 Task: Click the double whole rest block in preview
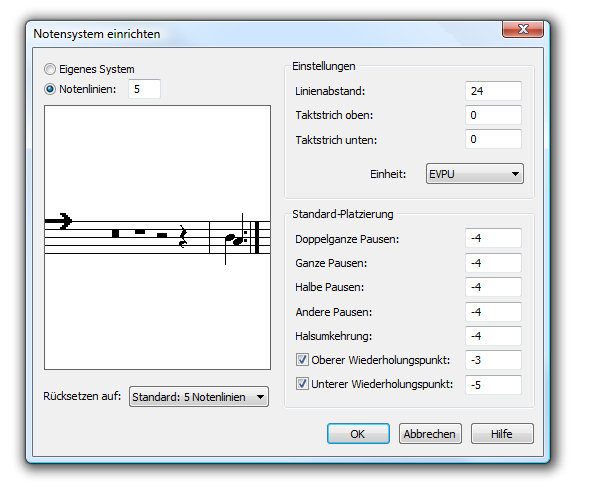point(116,233)
